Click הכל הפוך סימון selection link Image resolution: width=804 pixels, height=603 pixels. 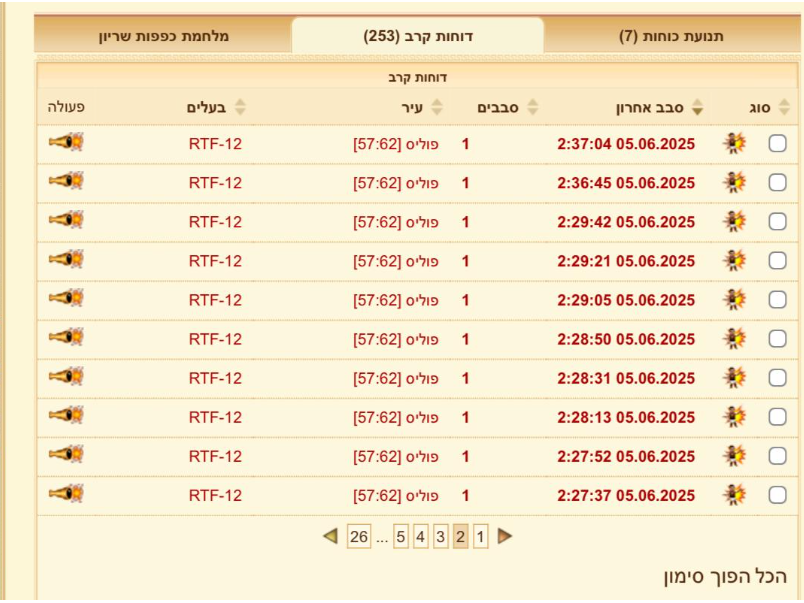click(725, 576)
